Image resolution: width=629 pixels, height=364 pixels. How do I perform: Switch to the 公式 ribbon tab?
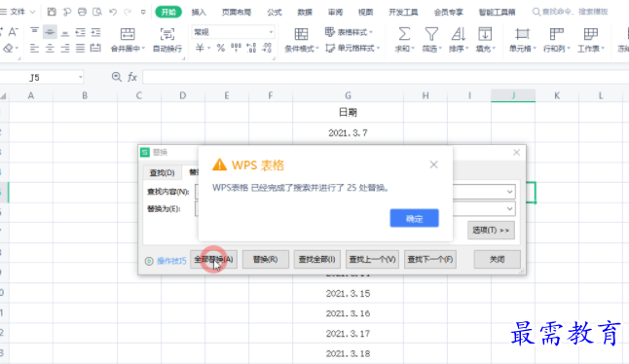point(275,12)
